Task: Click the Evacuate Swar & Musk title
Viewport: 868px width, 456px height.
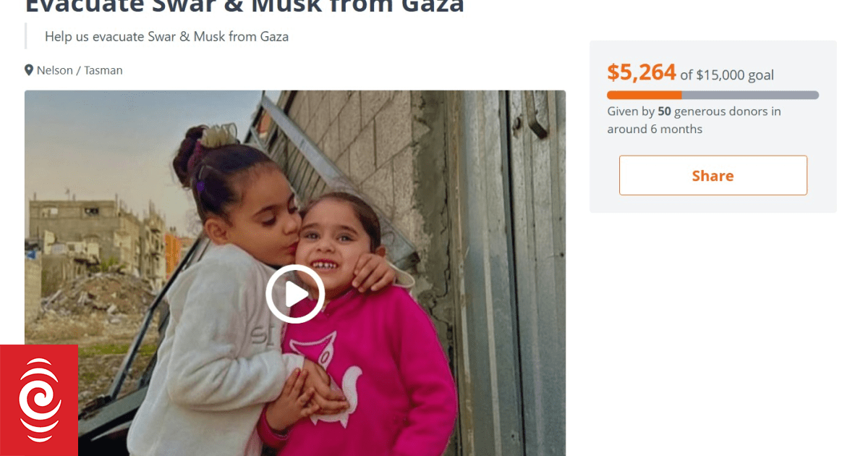Action: 244,7
